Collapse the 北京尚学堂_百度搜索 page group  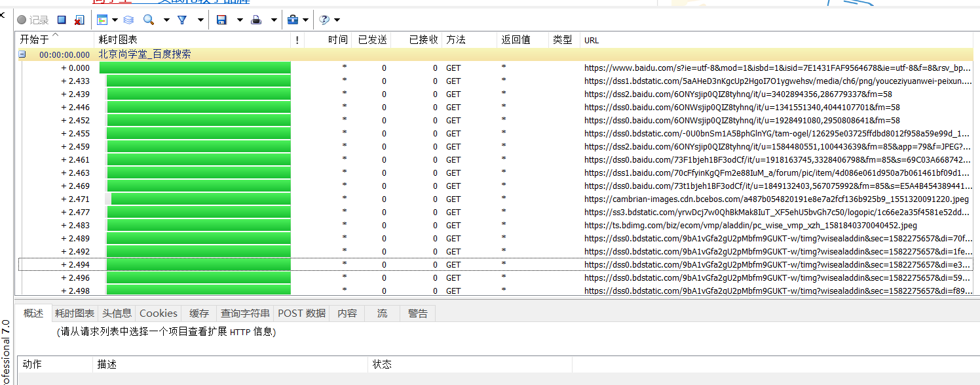pyautogui.click(x=22, y=55)
